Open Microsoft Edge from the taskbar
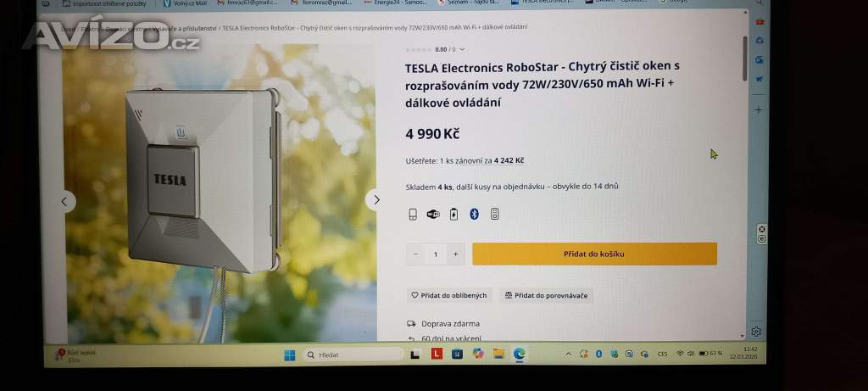Viewport: 868px width, 391px height. tap(520, 354)
